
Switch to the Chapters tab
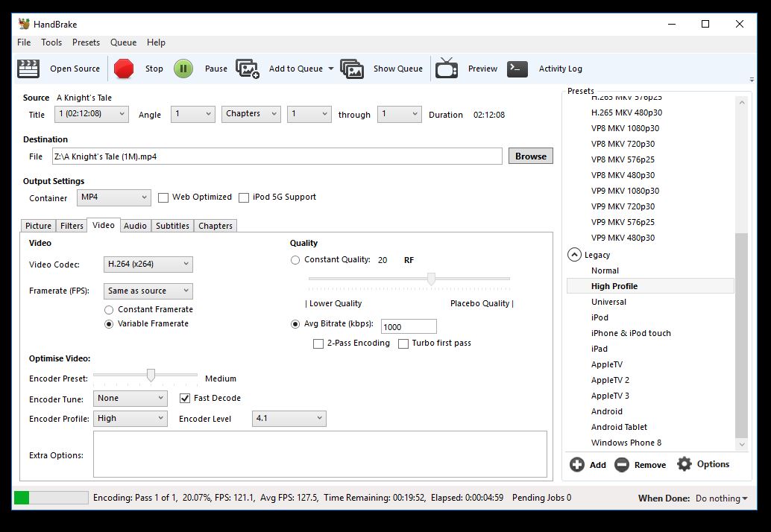click(215, 226)
